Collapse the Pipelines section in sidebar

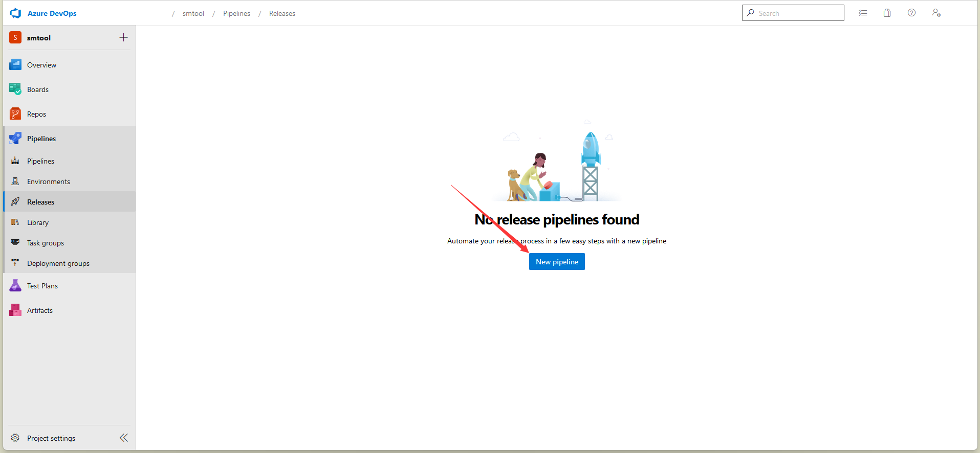(41, 139)
